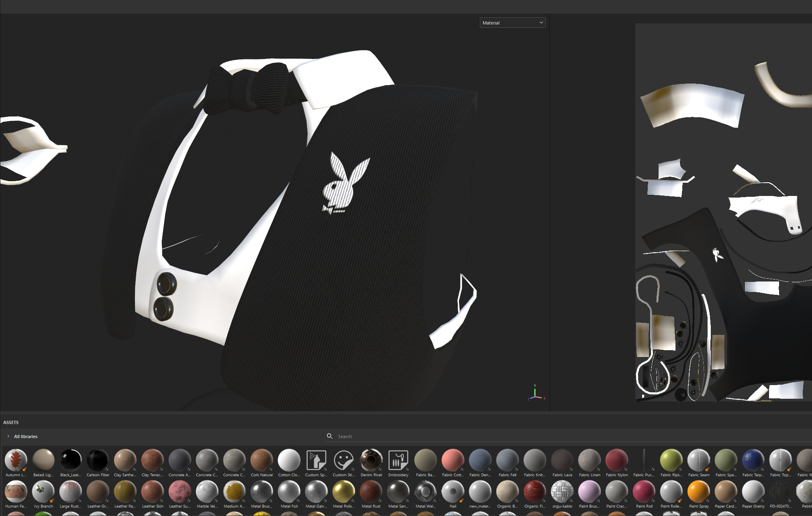This screenshot has height=516, width=812.
Task: Select the Fabric Top... material
Action: coord(780,460)
